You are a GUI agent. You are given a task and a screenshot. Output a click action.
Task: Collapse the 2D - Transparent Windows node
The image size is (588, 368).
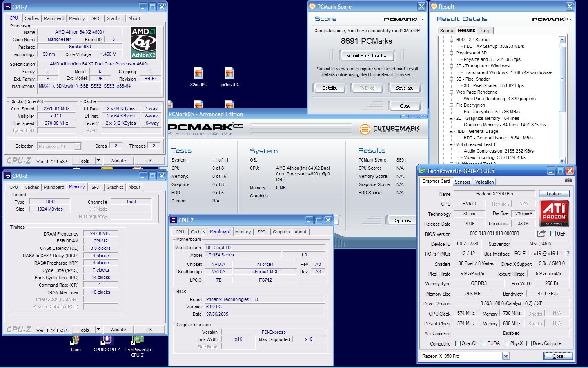coord(451,66)
